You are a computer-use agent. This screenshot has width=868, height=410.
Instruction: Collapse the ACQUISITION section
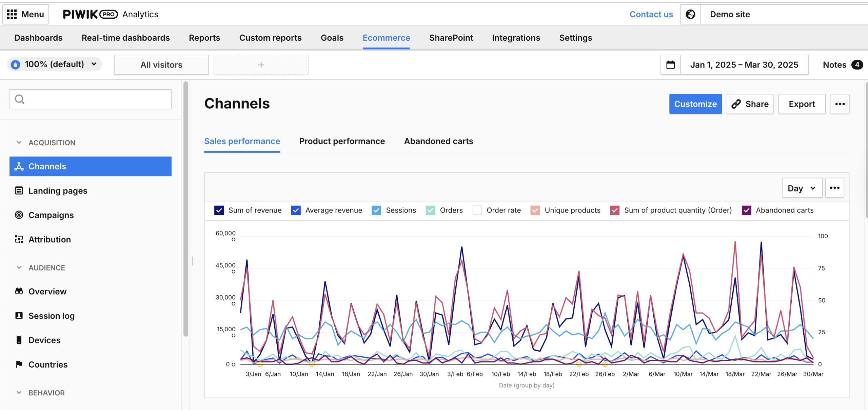point(19,143)
